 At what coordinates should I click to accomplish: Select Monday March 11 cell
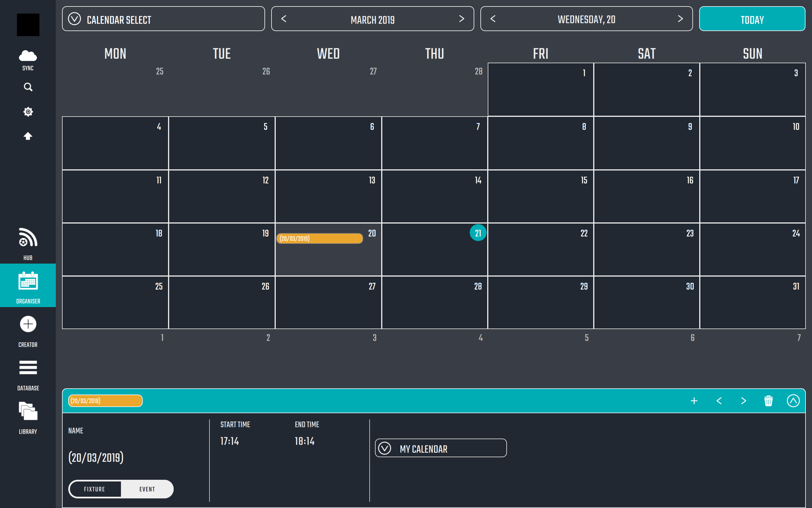(x=115, y=196)
